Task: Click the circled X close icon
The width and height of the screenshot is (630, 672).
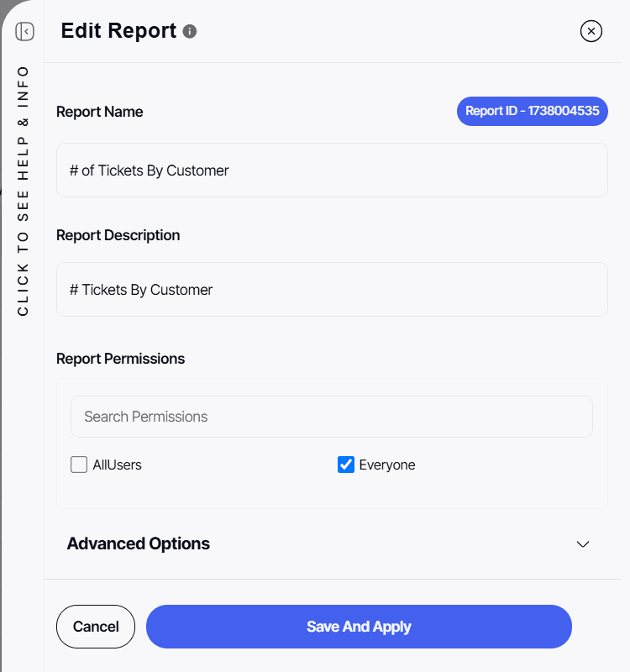Action: click(x=591, y=31)
